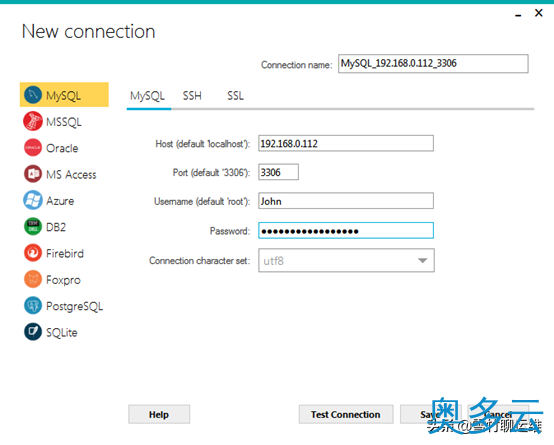Click the Help button
Image resolution: width=554 pixels, height=445 pixels.
tap(159, 414)
